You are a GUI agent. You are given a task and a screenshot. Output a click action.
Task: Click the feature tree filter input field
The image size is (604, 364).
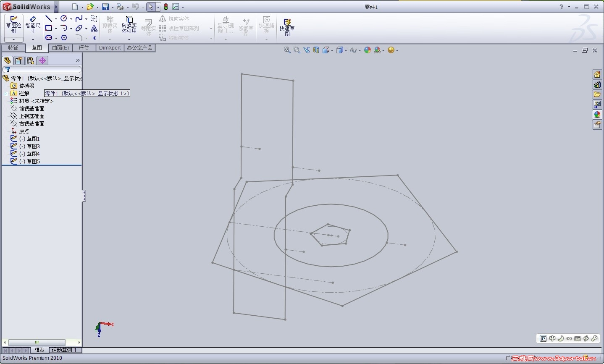pos(42,69)
